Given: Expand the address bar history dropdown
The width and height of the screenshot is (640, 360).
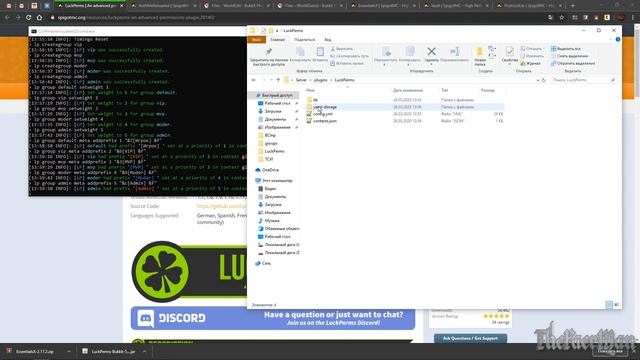Looking at the screenshot, I should pos(538,80).
